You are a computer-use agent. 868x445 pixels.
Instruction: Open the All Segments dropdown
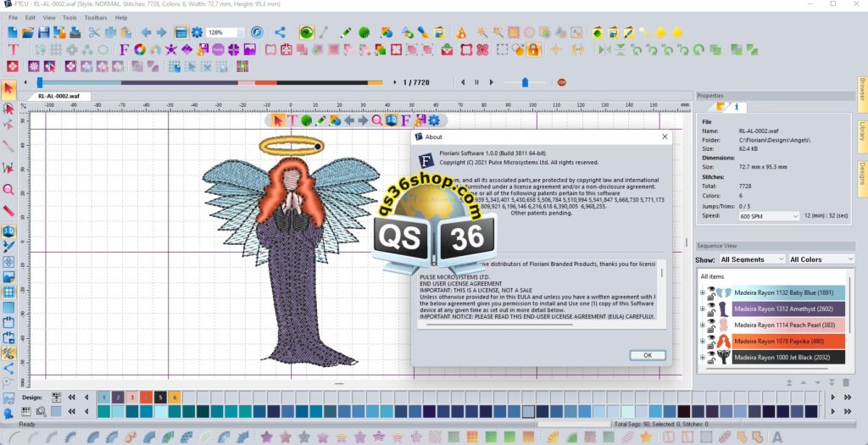pyautogui.click(x=751, y=259)
